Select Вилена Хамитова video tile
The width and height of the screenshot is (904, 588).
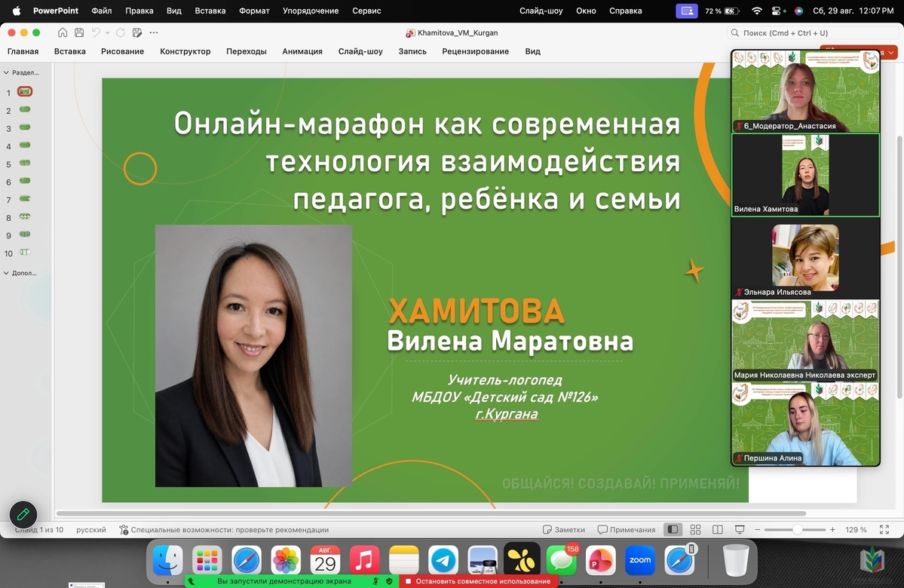pos(805,175)
